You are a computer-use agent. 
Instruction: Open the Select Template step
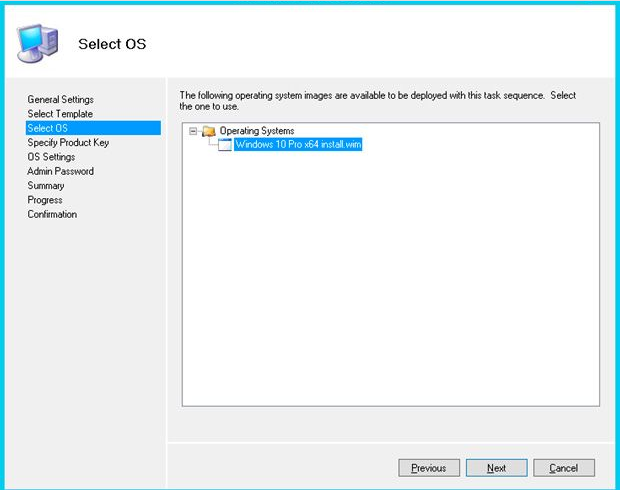60,114
